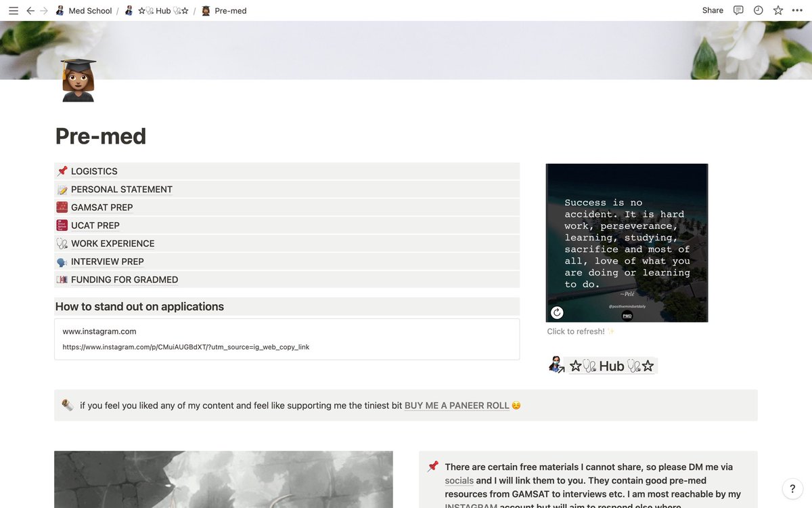Click the UCAT logo icon
The width and height of the screenshot is (812, 508).
[62, 226]
